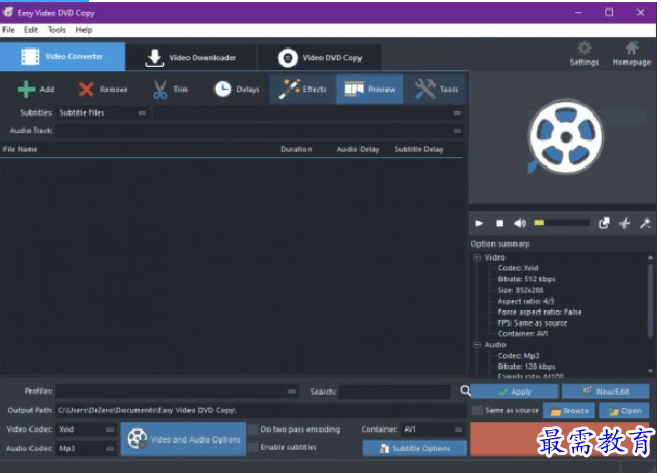Enable subtitles checkbox
Viewport: 661px width, 473px height.
253,447
